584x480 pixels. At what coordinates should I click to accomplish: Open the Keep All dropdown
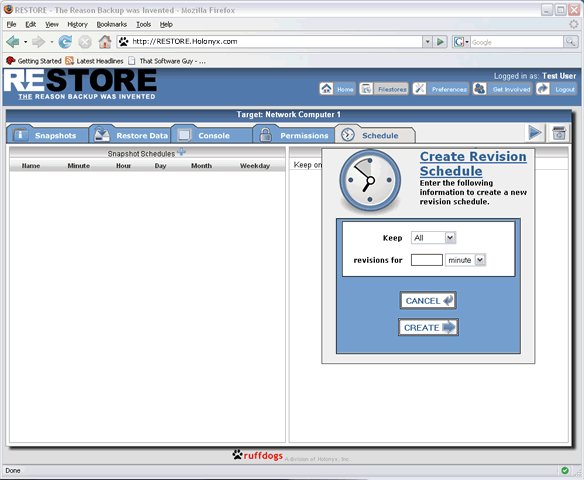point(434,238)
